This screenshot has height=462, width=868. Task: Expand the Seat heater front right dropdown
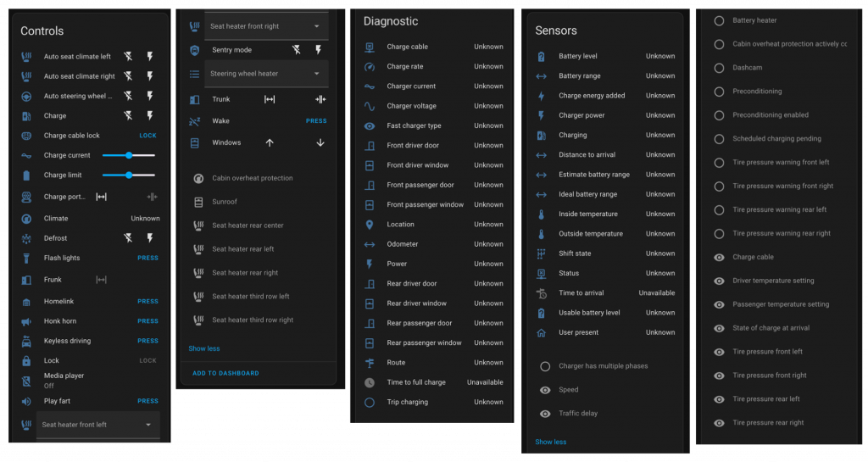tap(266, 26)
